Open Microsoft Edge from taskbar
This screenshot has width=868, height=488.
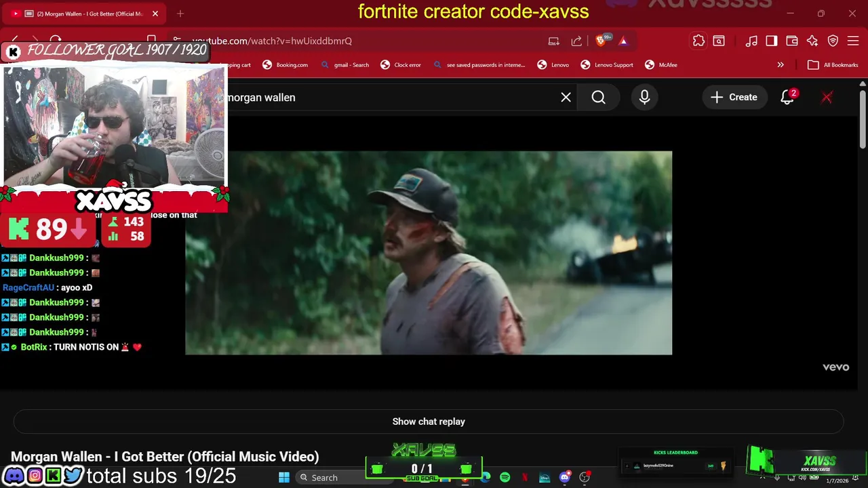click(x=486, y=477)
